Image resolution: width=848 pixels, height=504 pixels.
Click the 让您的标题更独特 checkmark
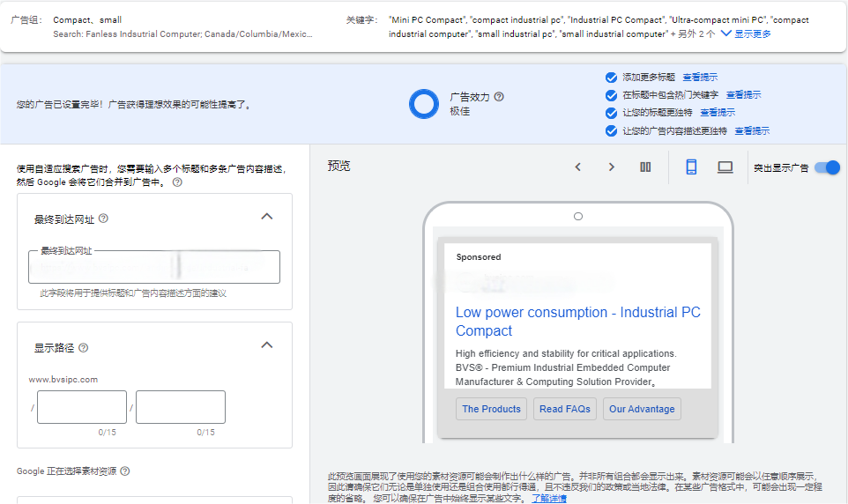click(612, 113)
